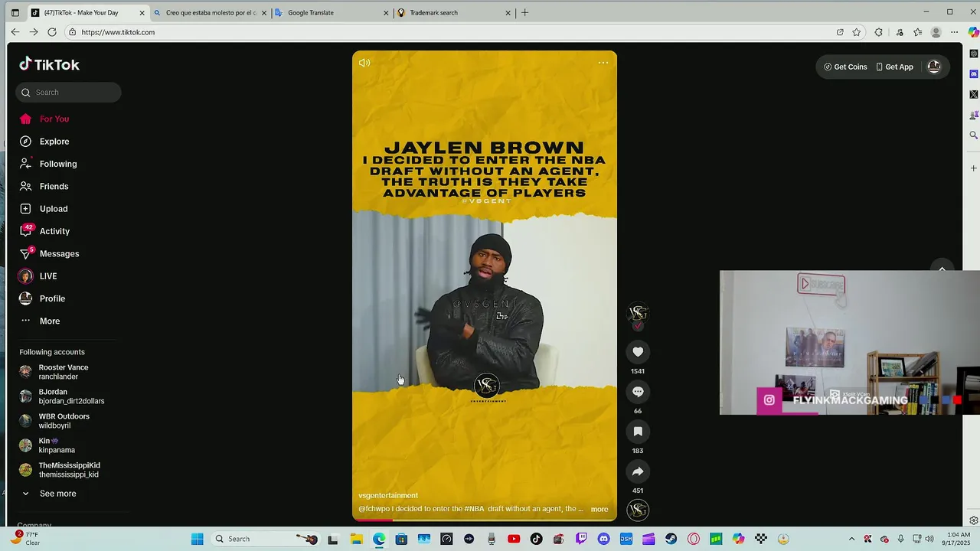Click the #NBA hashtag in caption

[x=475, y=508]
